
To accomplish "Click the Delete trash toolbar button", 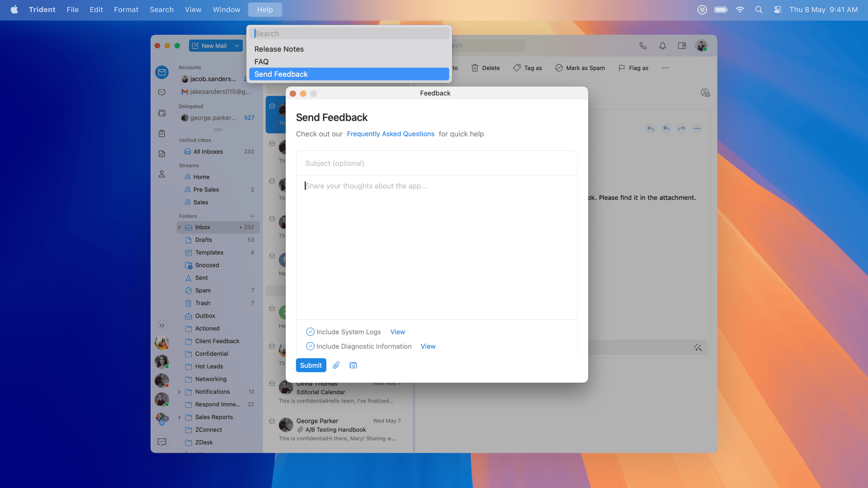I will click(486, 68).
